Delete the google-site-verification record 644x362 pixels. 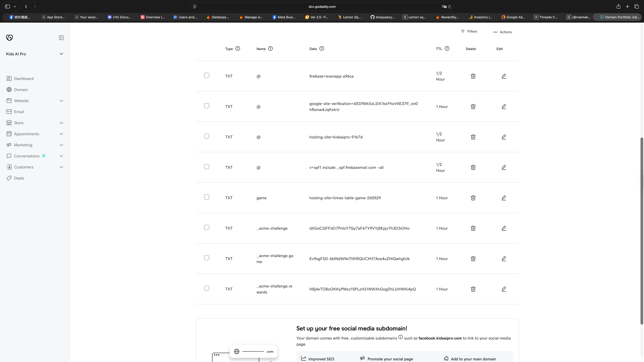click(473, 107)
